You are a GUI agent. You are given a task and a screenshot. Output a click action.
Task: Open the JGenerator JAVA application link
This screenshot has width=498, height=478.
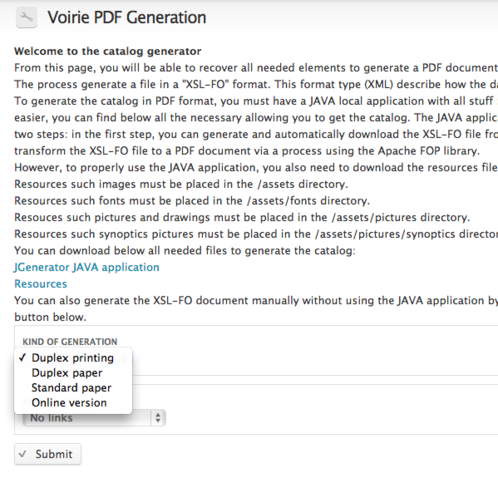pyautogui.click(x=87, y=267)
